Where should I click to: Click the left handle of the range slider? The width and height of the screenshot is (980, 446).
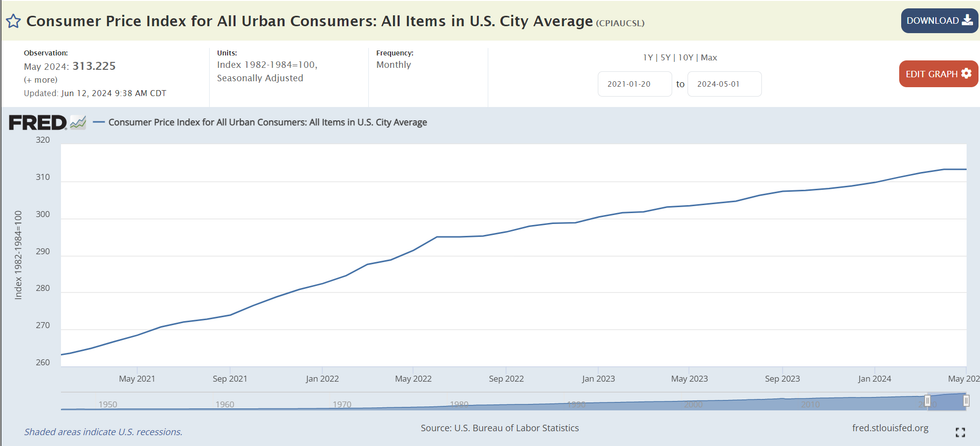point(927,400)
